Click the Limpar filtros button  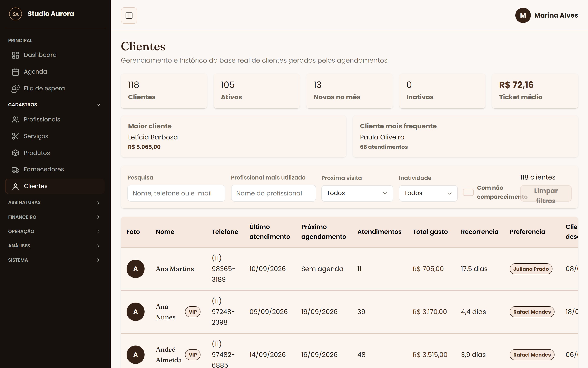pos(546,193)
